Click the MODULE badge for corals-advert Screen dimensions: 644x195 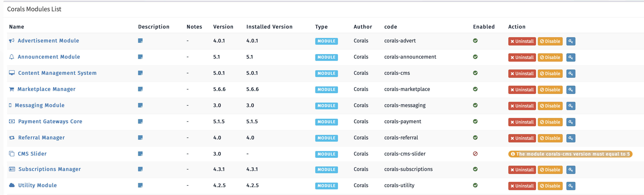(x=327, y=41)
